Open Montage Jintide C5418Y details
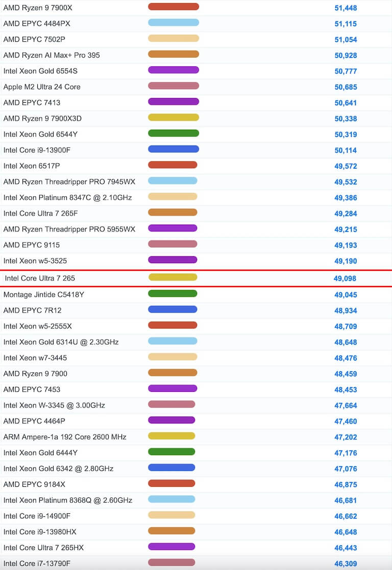392x570 pixels. tap(44, 295)
